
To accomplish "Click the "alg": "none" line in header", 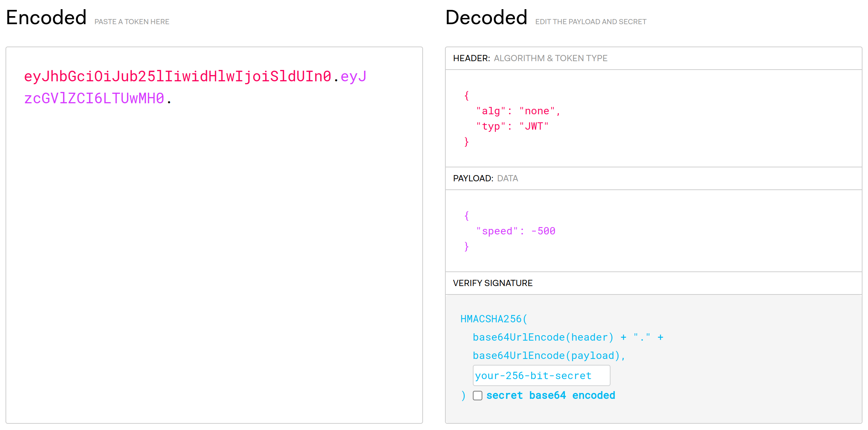I will (518, 111).
